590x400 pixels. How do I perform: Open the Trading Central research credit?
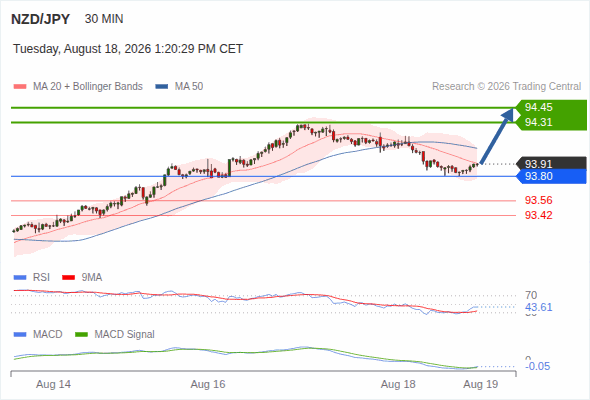point(506,87)
